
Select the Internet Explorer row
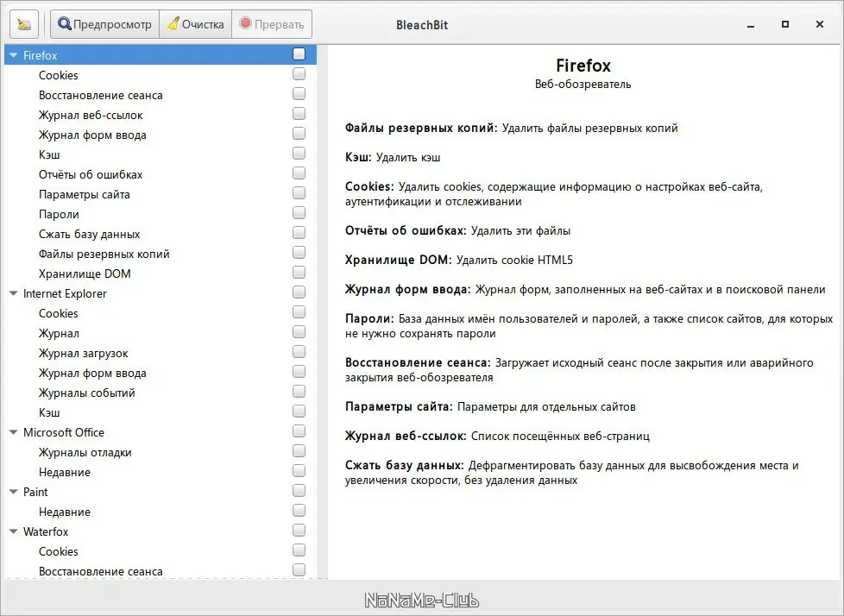pos(161,293)
